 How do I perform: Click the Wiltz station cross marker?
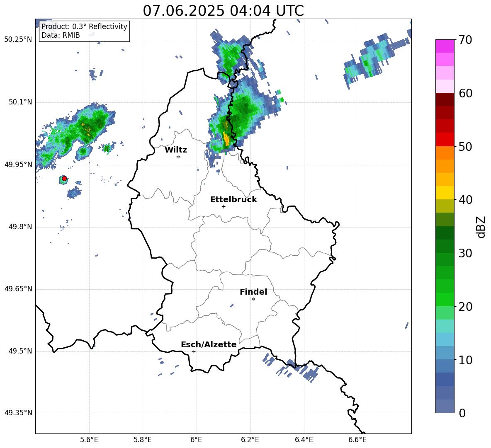coord(178,157)
